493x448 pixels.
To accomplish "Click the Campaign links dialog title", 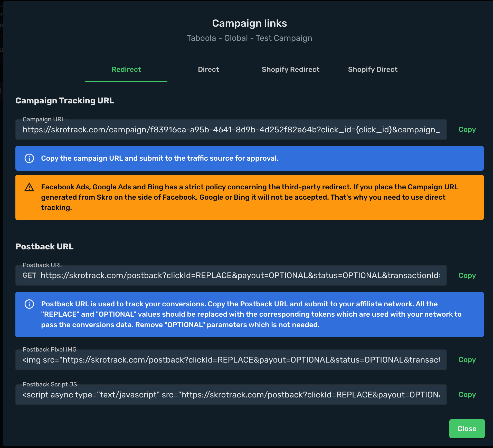I will [250, 23].
